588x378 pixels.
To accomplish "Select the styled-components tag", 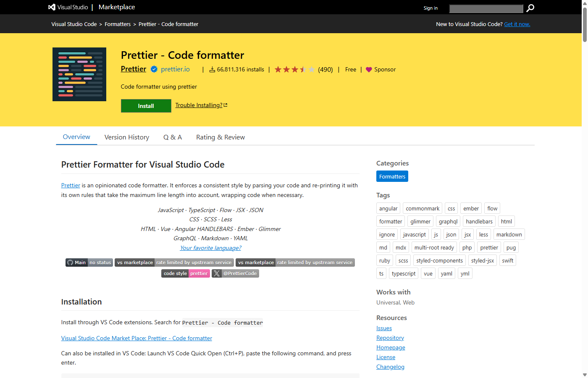I will (x=439, y=260).
